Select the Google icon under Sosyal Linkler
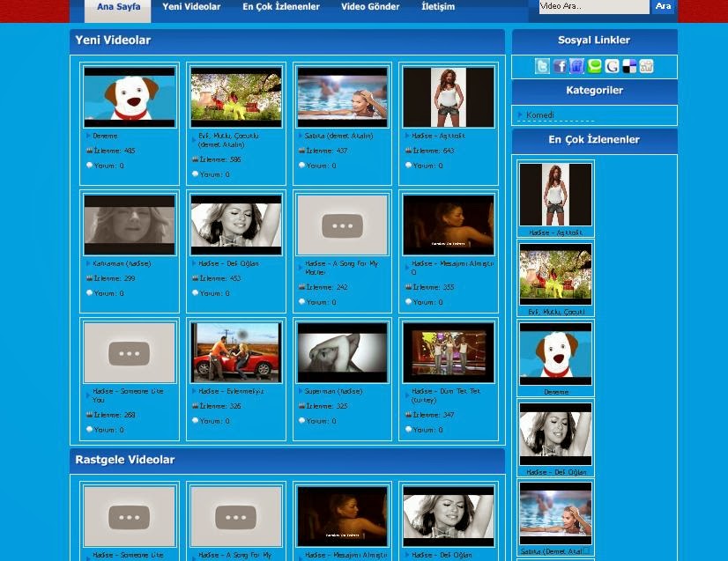728x561 pixels. pyautogui.click(x=612, y=65)
